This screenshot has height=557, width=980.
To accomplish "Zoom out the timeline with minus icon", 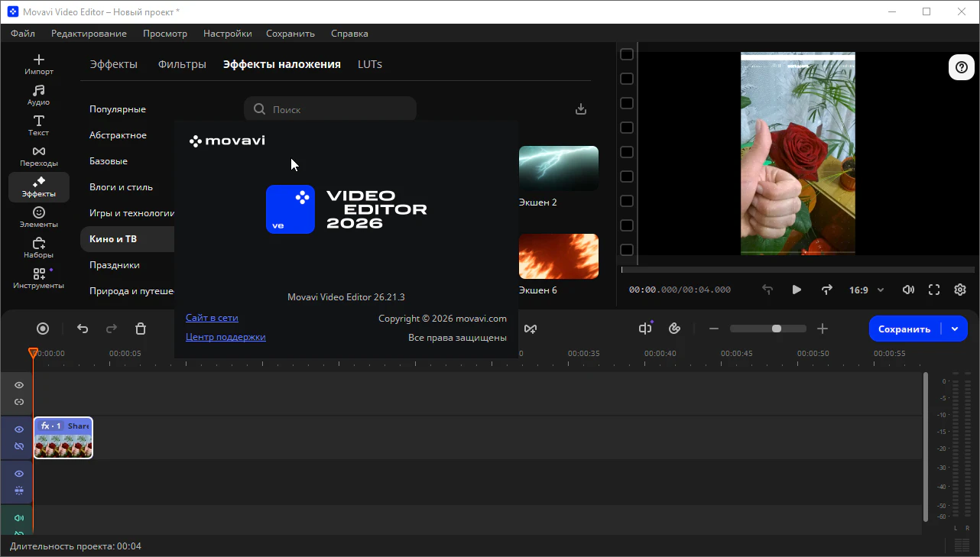I will pyautogui.click(x=714, y=329).
